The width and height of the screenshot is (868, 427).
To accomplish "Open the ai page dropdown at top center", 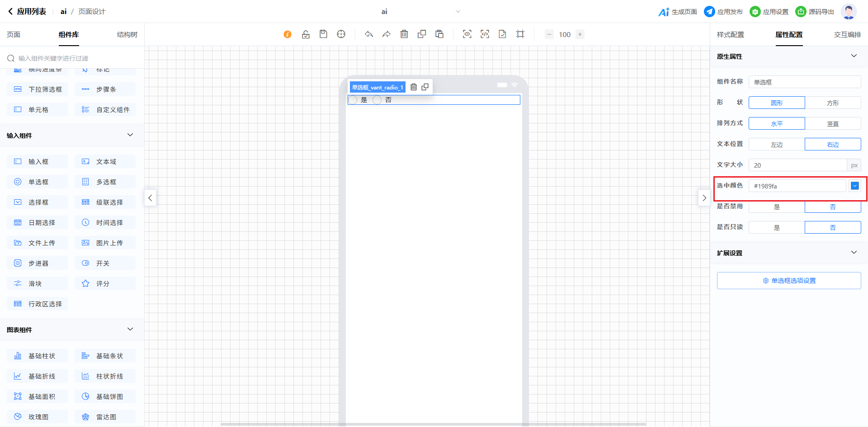I will click(458, 12).
